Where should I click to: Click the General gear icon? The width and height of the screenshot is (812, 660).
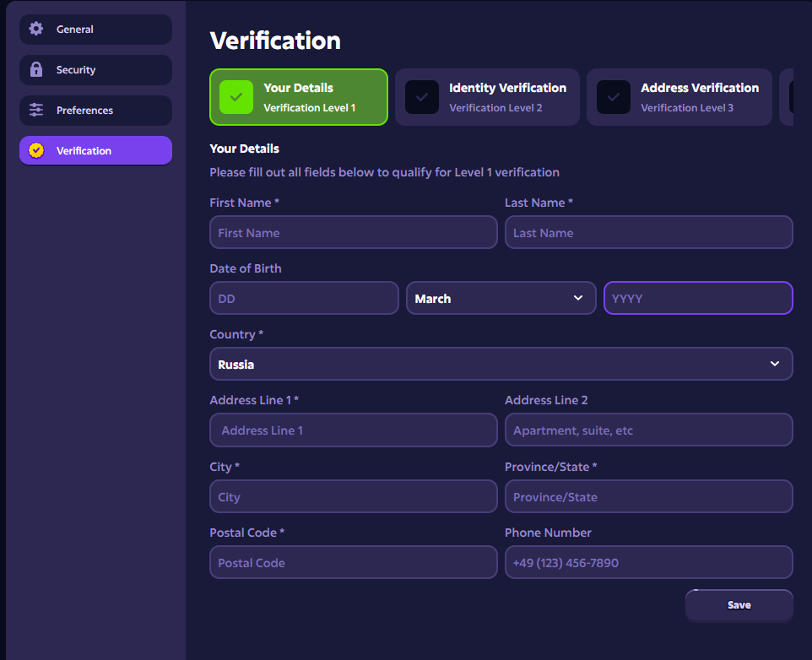[x=35, y=29]
